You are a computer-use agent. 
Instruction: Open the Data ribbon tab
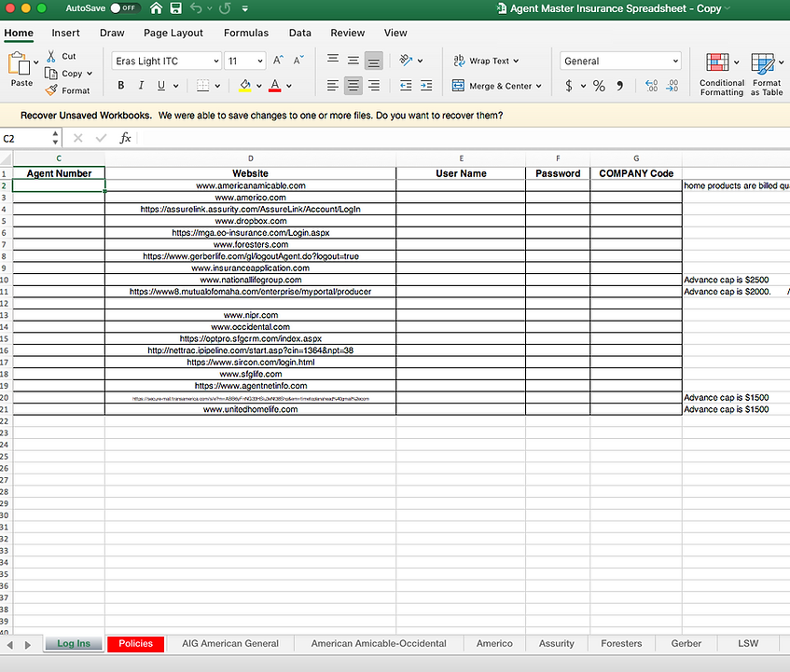[299, 33]
